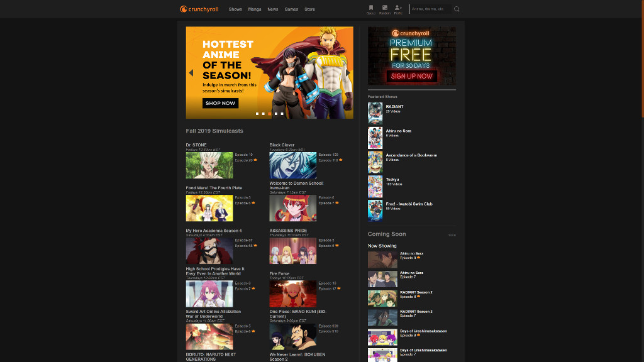The width and height of the screenshot is (644, 362).
Task: Open RADIANT featured show thumbnail
Action: [375, 113]
